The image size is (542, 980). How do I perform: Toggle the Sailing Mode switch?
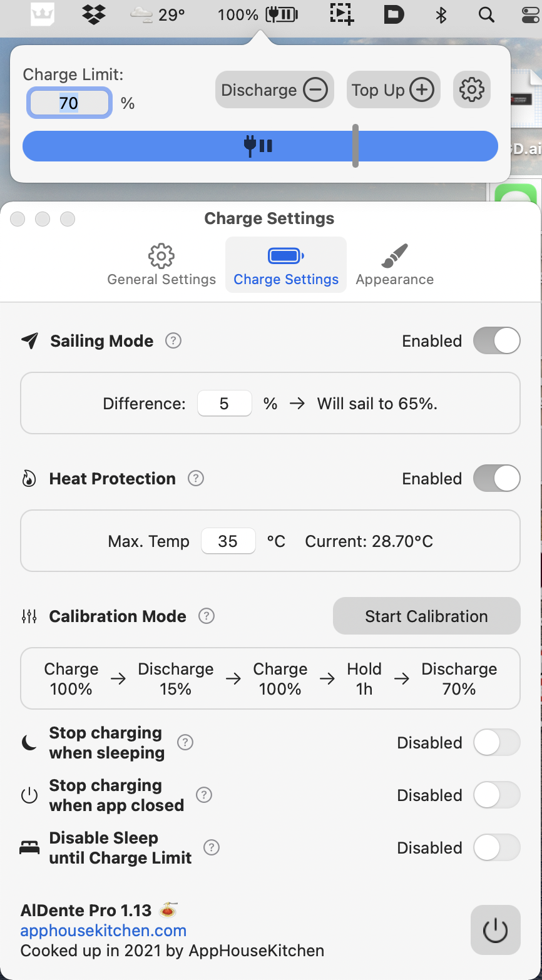496,341
